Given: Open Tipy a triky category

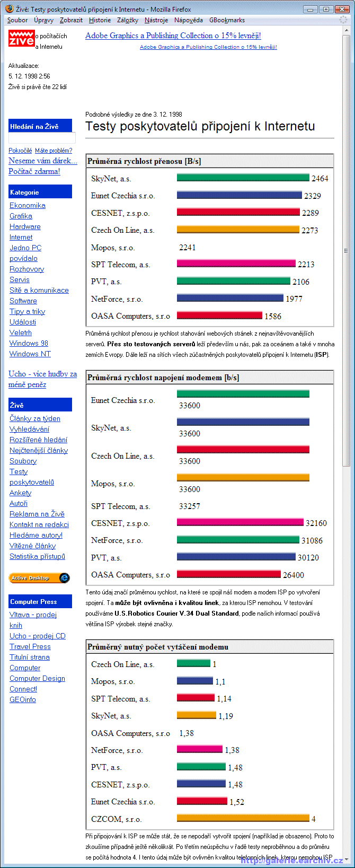Looking at the screenshot, I should tap(27, 311).
